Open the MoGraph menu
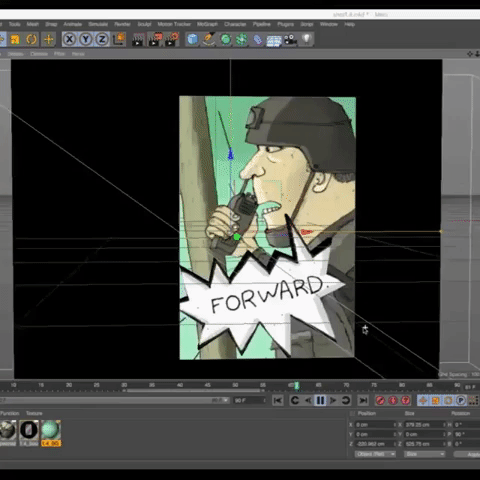Viewport: 480px width, 480px height. (x=207, y=24)
